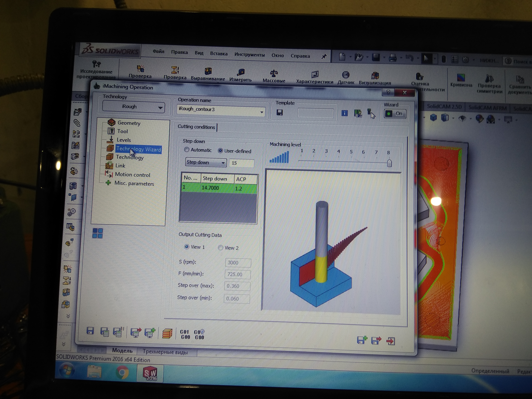Click the Machining level slider handle

pos(389,163)
